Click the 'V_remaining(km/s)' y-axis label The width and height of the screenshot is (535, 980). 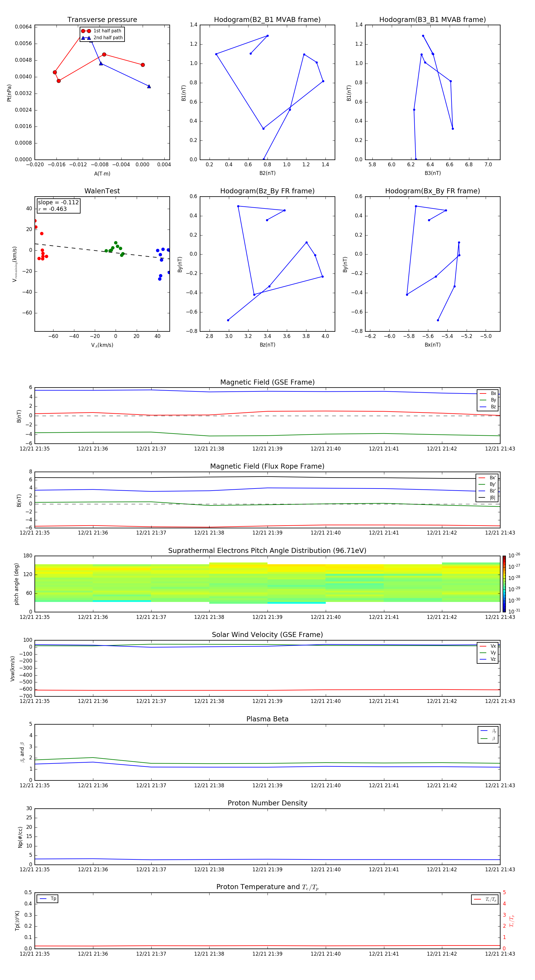tap(15, 264)
